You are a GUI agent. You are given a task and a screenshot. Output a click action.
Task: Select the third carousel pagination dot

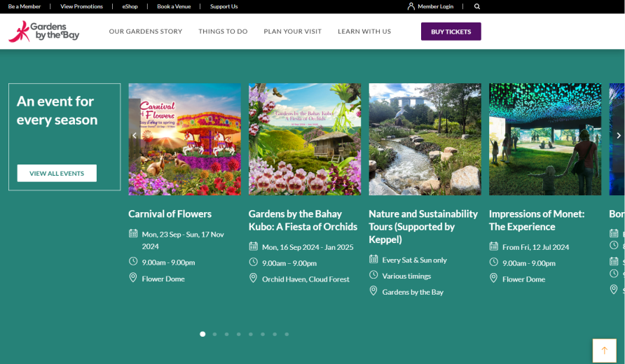pyautogui.click(x=227, y=334)
